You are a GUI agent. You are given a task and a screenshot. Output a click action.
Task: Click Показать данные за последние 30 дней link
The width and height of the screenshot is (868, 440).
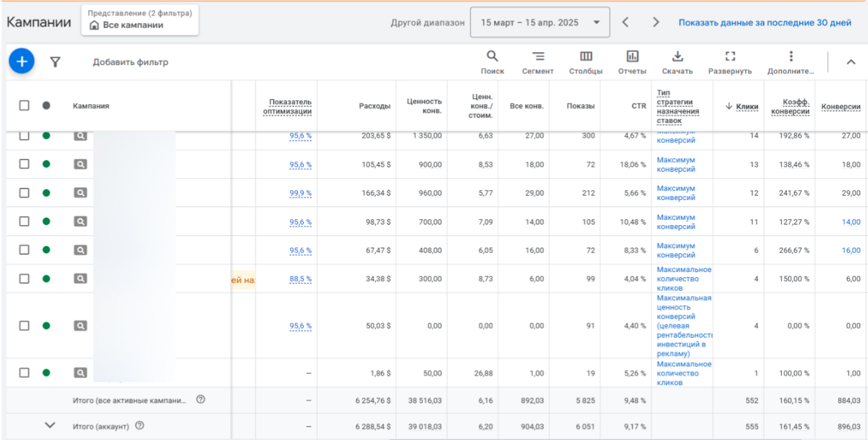pos(764,23)
